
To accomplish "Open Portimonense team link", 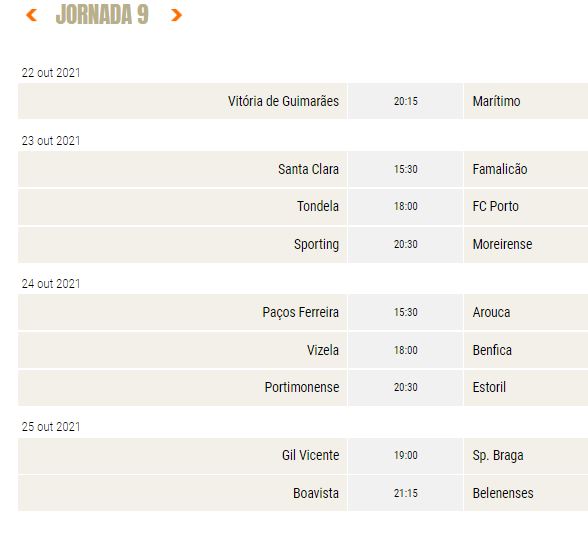I will 302,387.
